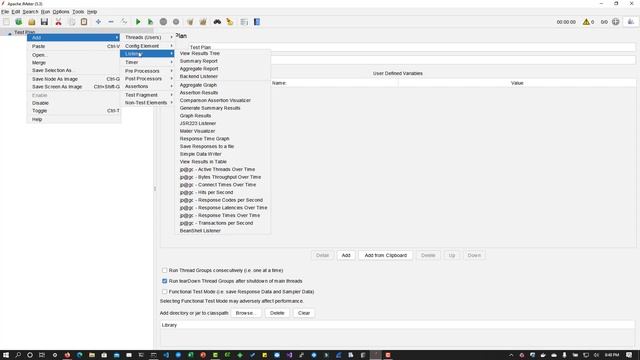Select View Results Tree listener
Screen dimensions: 640x360
coord(223,53)
